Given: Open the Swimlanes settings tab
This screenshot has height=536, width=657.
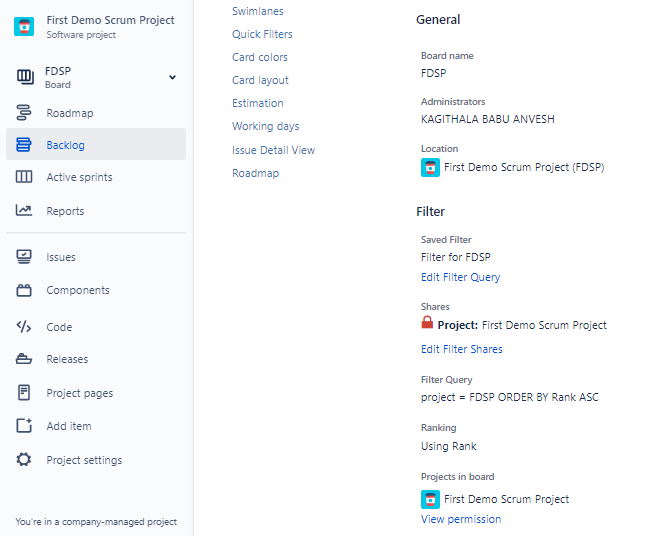Looking at the screenshot, I should pos(258,11).
